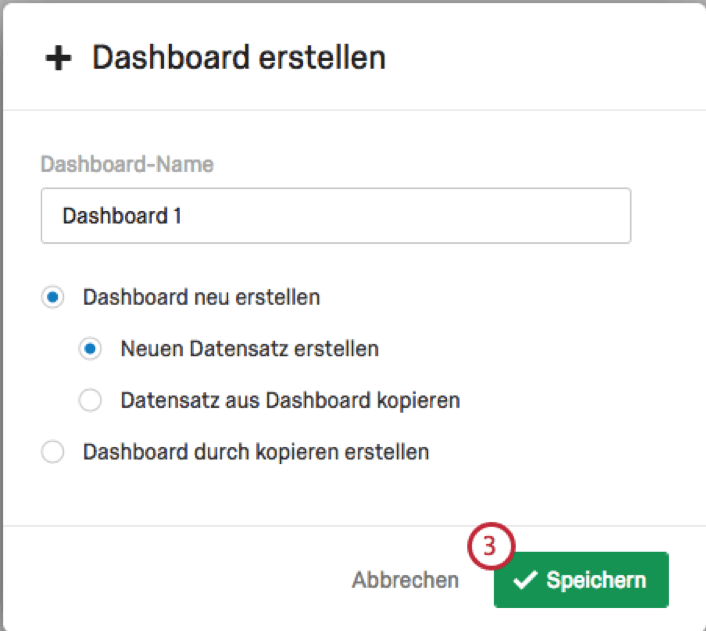Cancel the dialog via Abbrechen
This screenshot has height=631, width=706.
pos(405,580)
